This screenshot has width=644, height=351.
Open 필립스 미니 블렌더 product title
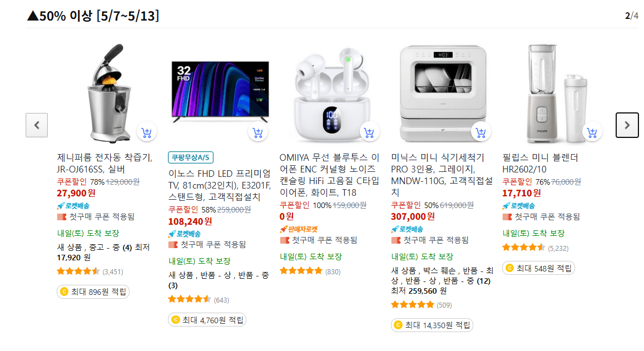(540, 163)
